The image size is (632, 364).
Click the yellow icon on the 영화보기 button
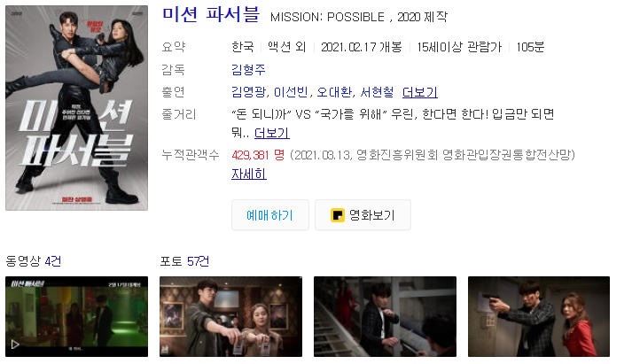pos(338,215)
